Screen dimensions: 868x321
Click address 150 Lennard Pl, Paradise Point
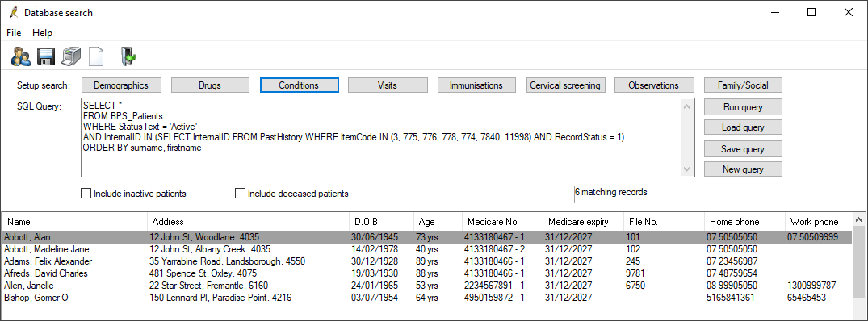(x=210, y=298)
